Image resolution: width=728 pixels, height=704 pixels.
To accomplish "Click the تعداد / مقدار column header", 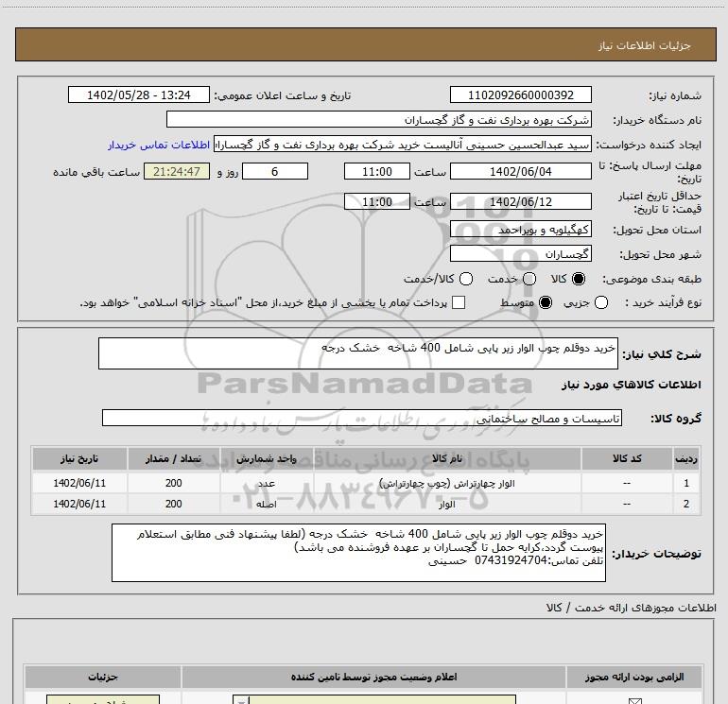I will coord(174,458).
